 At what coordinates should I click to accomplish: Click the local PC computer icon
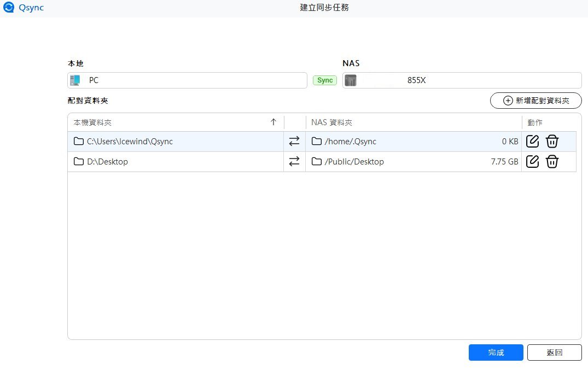(75, 80)
